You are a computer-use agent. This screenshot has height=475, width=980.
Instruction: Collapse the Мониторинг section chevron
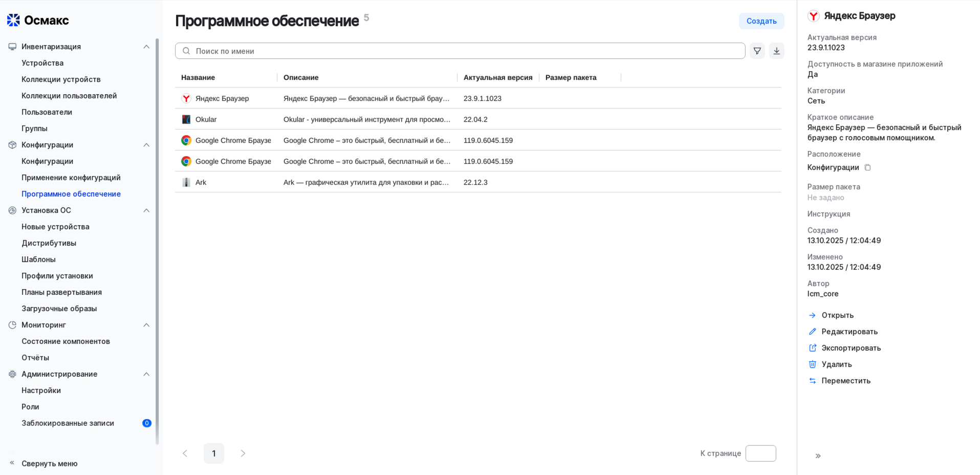[147, 325]
